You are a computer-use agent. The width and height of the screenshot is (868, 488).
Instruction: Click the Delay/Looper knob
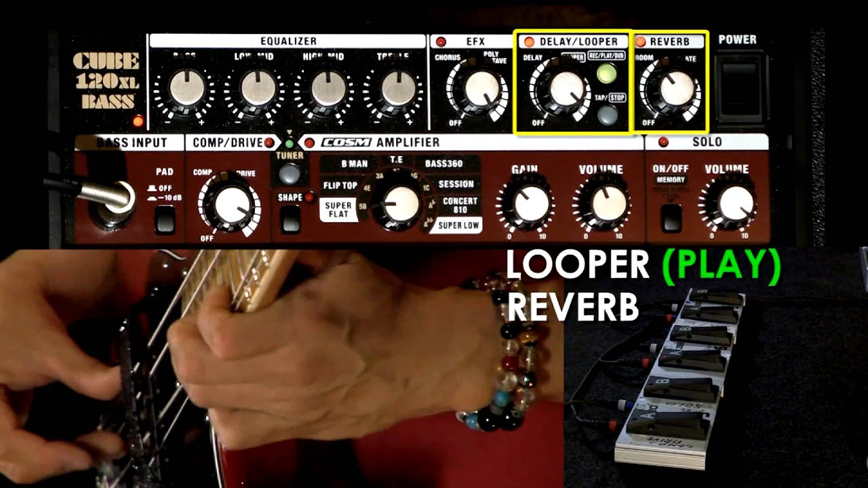pos(566,90)
